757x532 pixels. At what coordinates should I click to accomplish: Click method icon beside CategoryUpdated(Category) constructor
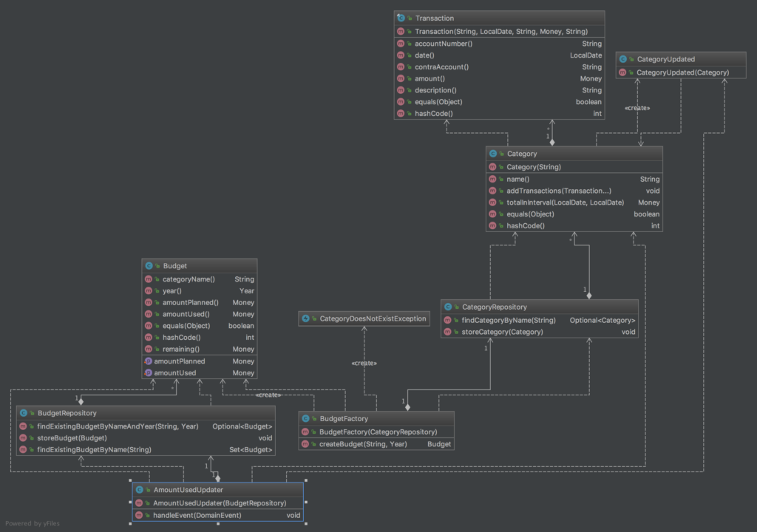pos(622,72)
